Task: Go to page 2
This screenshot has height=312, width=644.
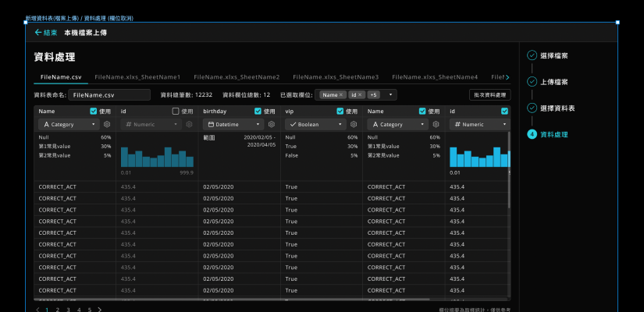Action: (58, 310)
